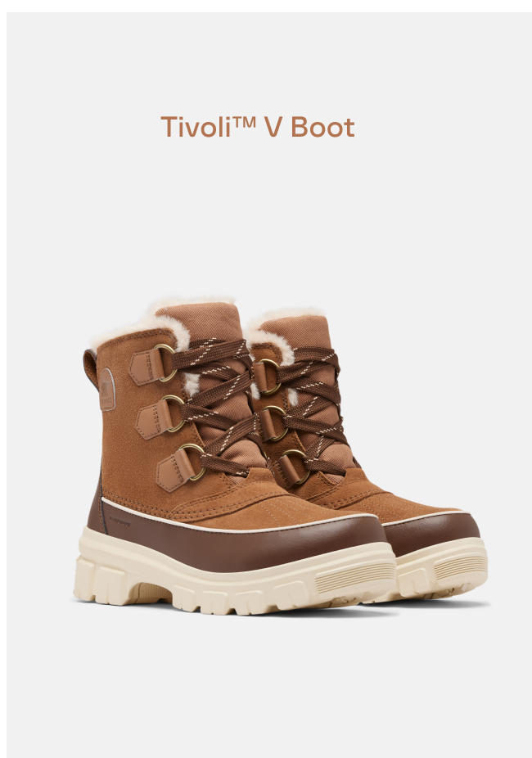Click the small waterproof stamp on the left boot's rubber band

pyautogui.click(x=119, y=522)
